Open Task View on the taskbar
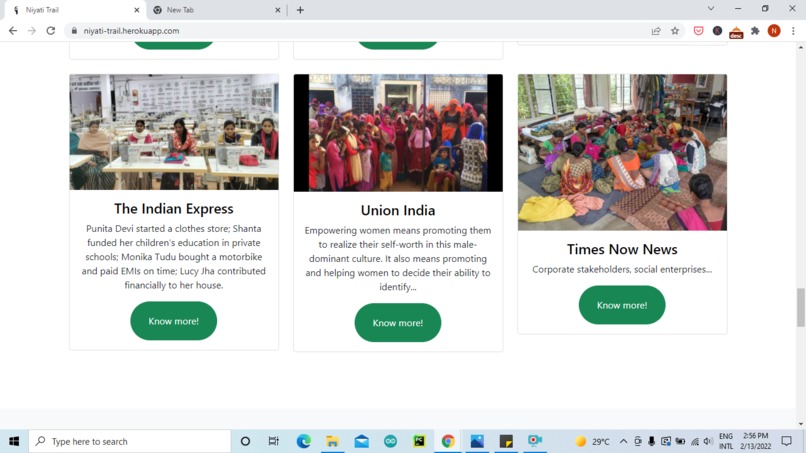 click(273, 441)
